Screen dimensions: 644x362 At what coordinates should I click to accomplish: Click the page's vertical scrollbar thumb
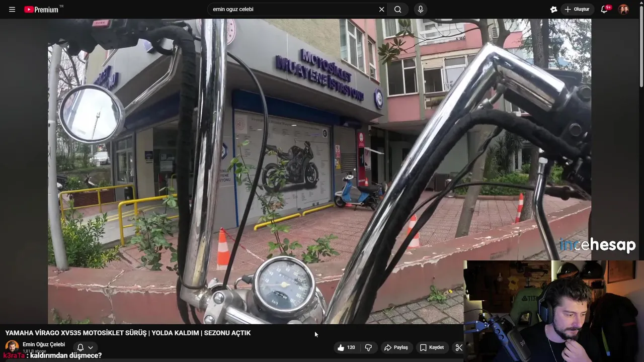pyautogui.click(x=640, y=47)
